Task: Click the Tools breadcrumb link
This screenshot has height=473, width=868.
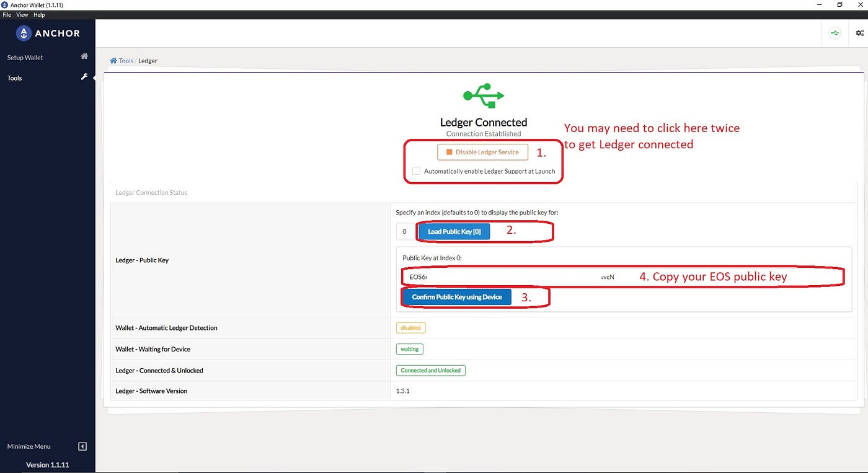Action: (126, 61)
